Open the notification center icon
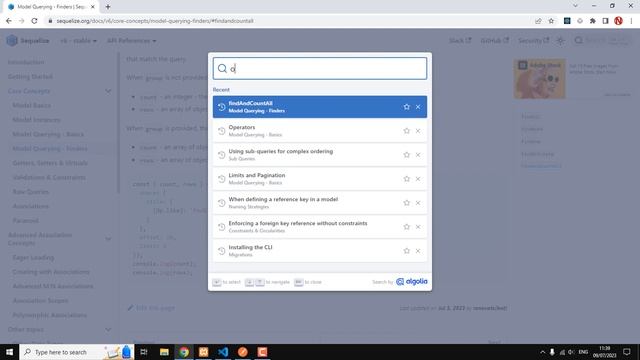Screen dimensions: 640x360 point(627,352)
